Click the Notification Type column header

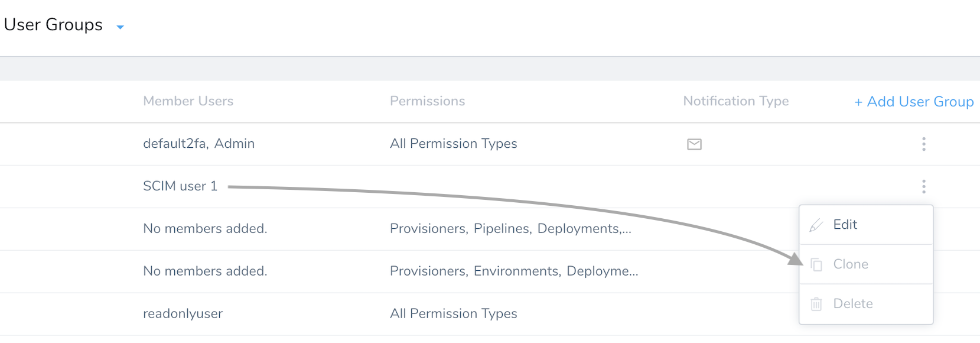(736, 101)
